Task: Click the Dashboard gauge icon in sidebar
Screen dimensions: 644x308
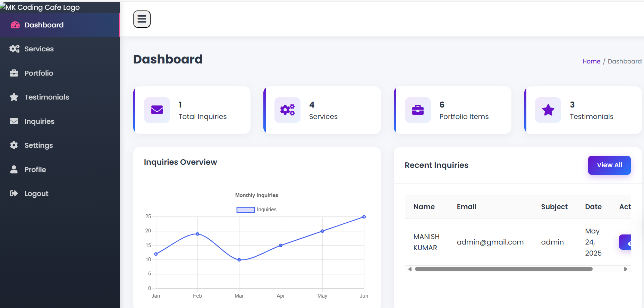Action: [15, 25]
